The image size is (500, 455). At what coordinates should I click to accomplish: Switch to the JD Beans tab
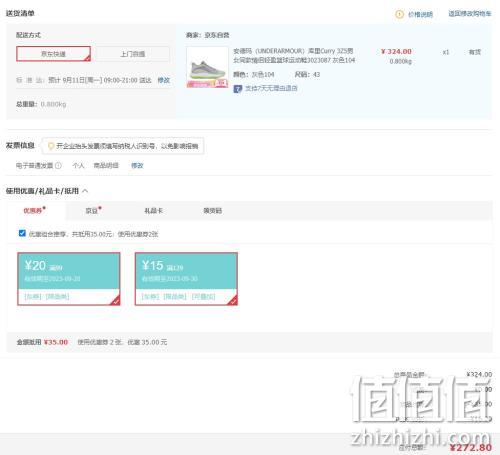(x=93, y=210)
